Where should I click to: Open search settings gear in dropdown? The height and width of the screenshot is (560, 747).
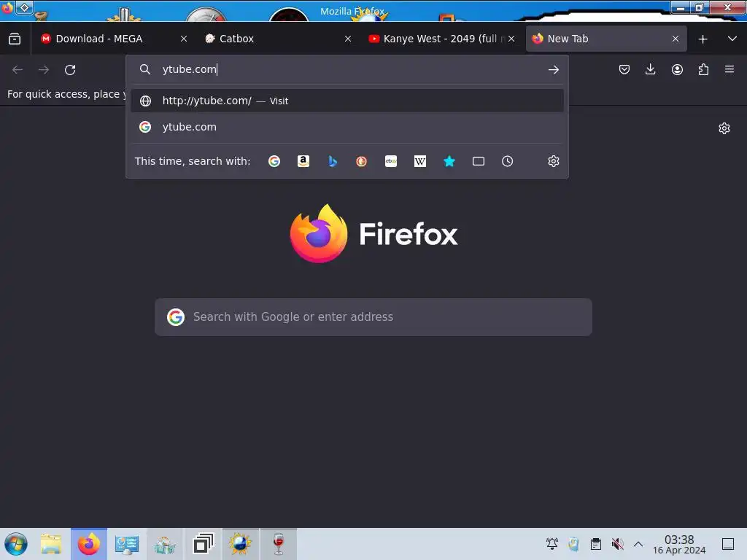[x=553, y=161]
